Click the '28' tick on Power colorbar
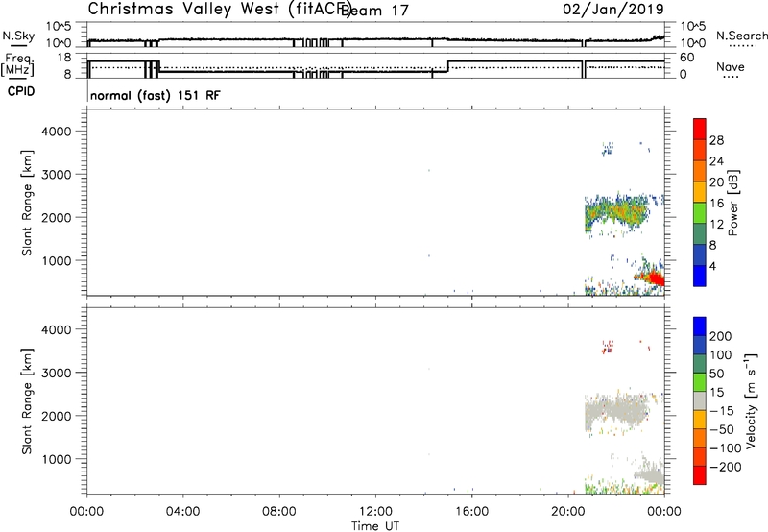 716,140
